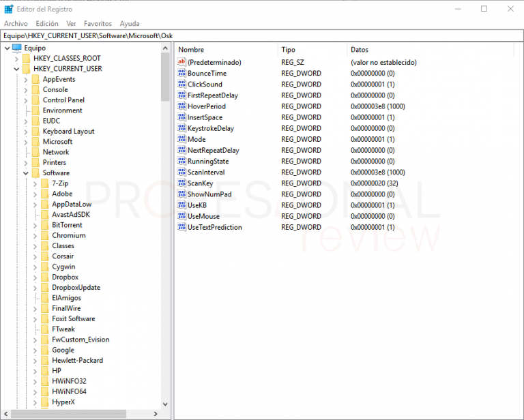Click the Tipo column header
The image size is (524, 420).
click(x=312, y=50)
